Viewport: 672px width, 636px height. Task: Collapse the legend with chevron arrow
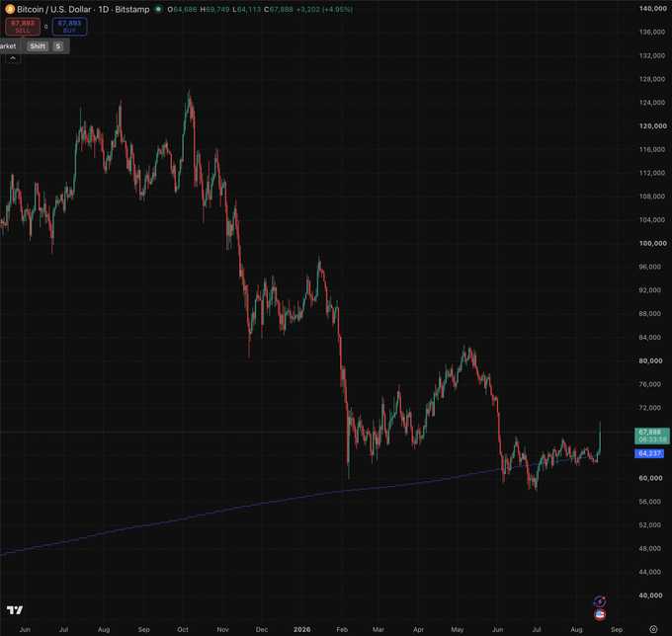pyautogui.click(x=13, y=58)
